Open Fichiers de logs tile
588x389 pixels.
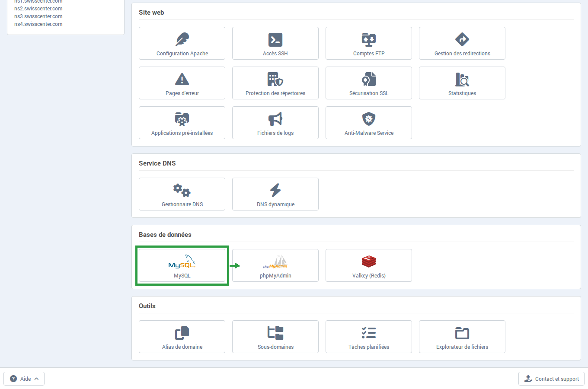(x=275, y=123)
